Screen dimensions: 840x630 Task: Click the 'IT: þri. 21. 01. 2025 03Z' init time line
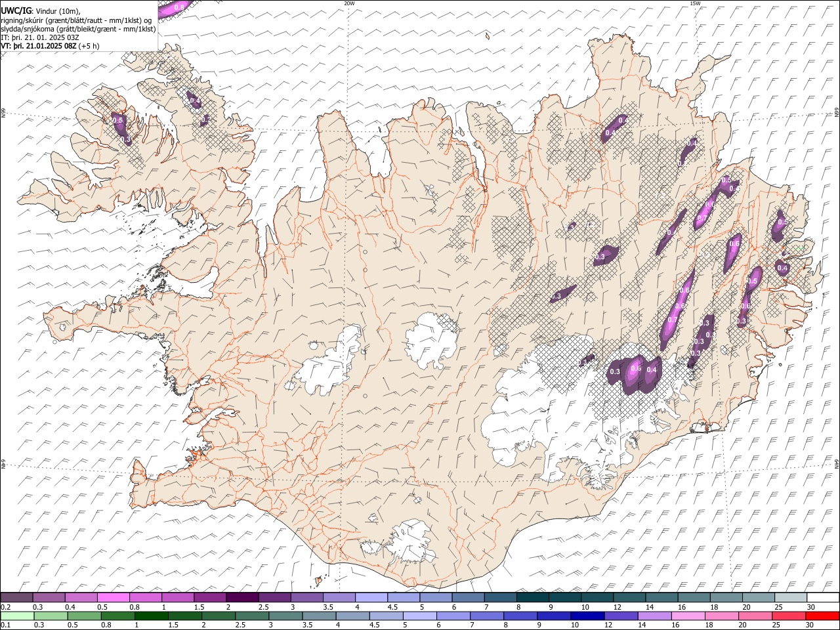click(41, 37)
